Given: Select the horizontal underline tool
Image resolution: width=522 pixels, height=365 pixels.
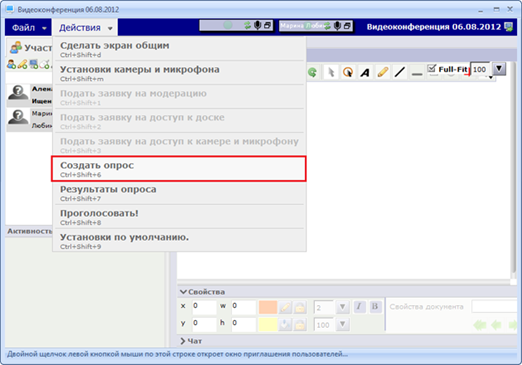Looking at the screenshot, I should [x=417, y=72].
